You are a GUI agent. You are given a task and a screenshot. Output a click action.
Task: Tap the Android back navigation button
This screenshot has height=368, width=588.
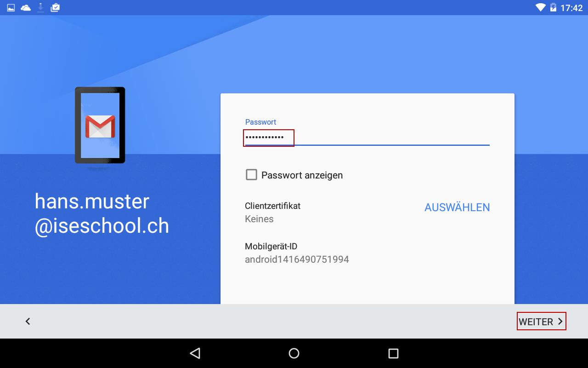[x=195, y=353]
